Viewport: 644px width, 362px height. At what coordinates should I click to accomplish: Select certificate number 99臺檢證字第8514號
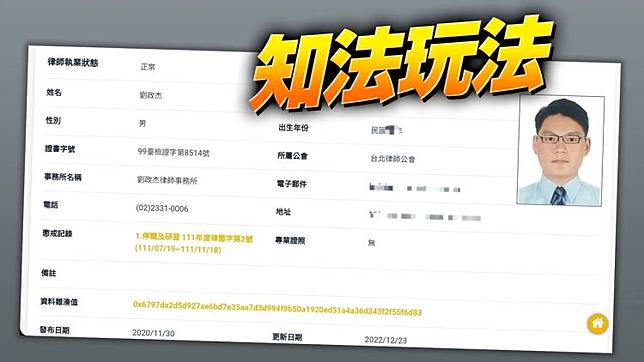tap(173, 152)
